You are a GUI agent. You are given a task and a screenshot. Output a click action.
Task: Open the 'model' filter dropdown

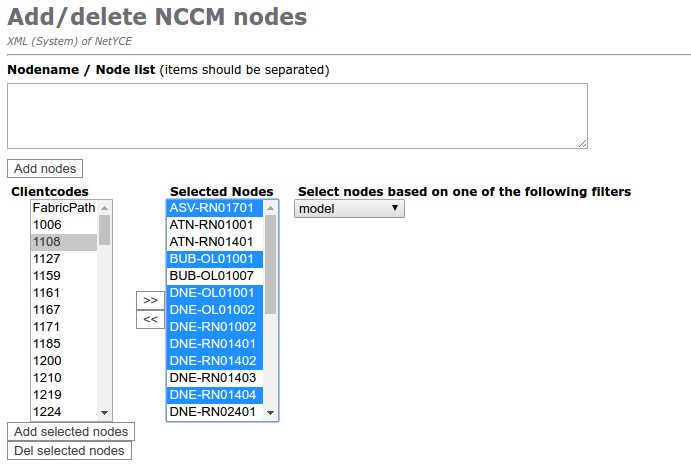pos(350,208)
